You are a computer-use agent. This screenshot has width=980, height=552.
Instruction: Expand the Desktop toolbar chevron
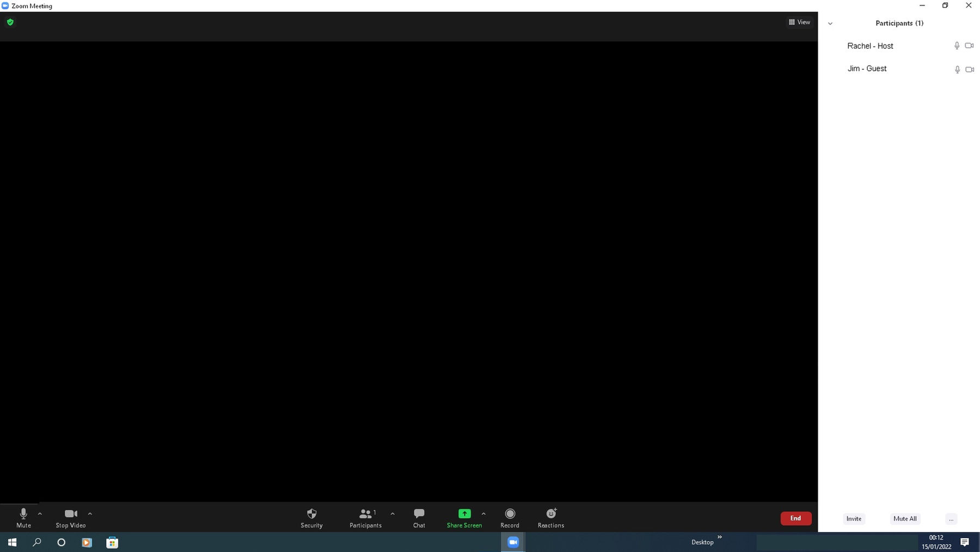(x=719, y=537)
